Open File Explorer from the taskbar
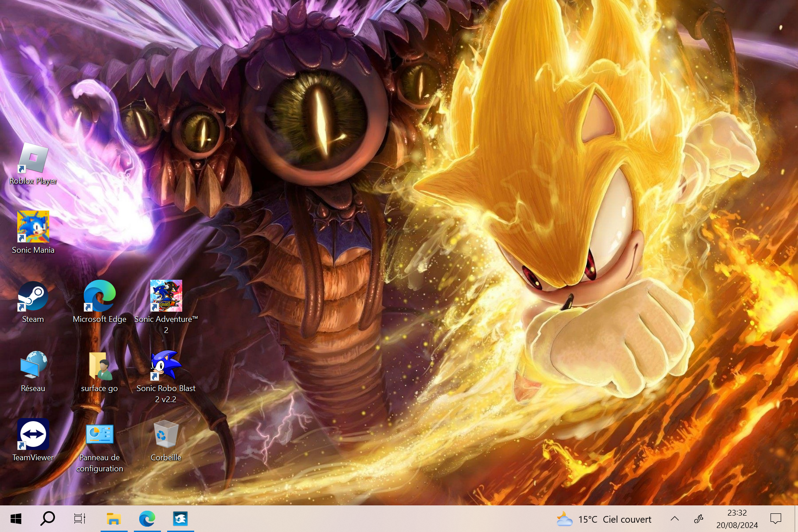 114,519
